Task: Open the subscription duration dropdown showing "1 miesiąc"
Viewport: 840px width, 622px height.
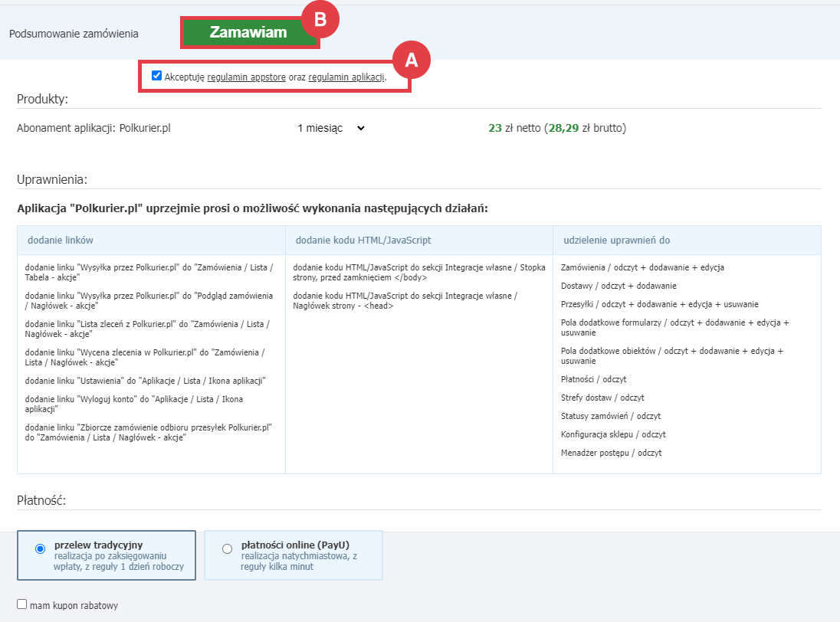Action: (x=328, y=128)
